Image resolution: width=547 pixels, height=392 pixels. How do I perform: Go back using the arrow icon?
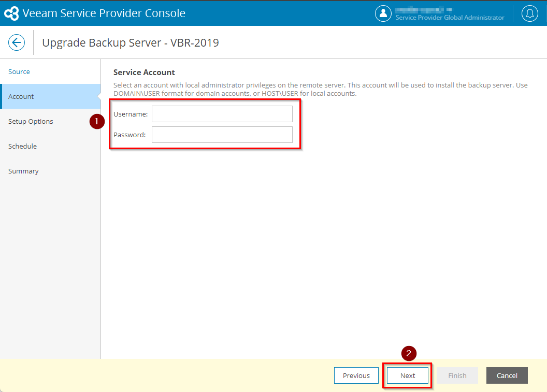coord(17,42)
